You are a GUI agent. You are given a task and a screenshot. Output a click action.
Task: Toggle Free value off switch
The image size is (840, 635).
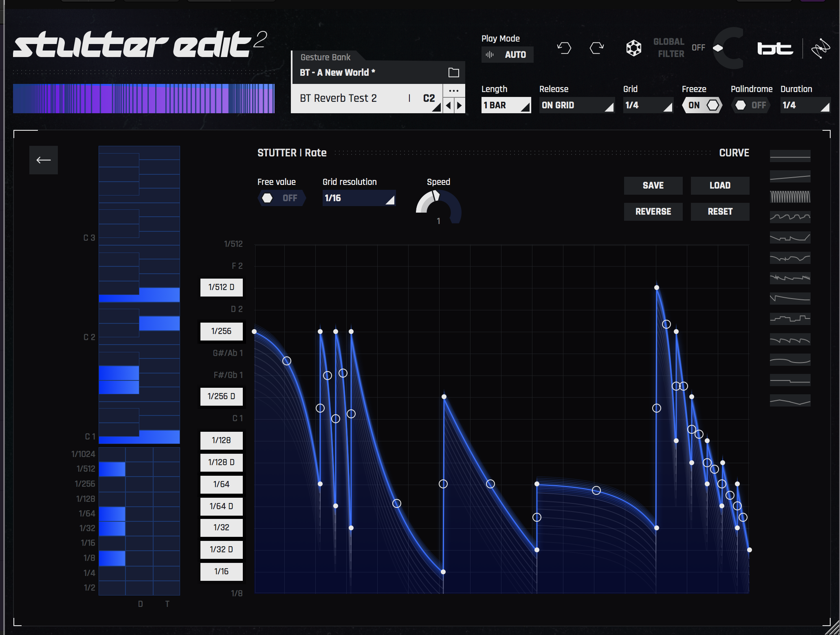click(x=281, y=198)
